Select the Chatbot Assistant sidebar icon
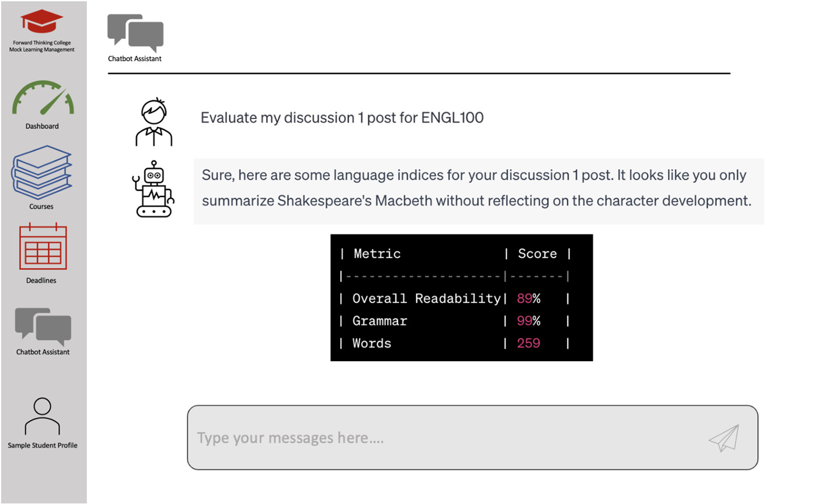 [43, 325]
